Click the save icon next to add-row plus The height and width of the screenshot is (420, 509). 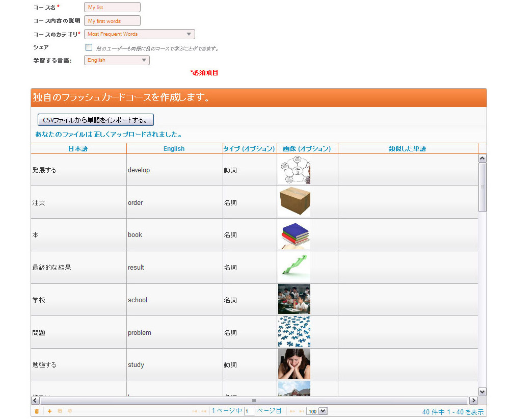(60, 411)
